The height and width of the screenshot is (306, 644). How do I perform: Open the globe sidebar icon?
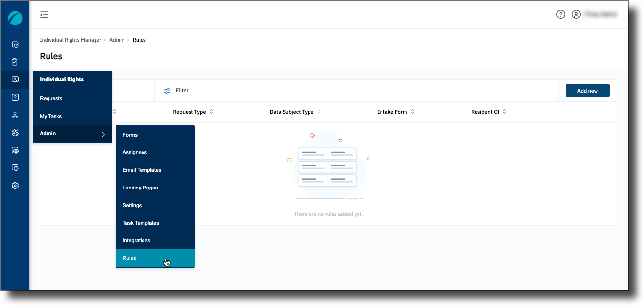(x=15, y=150)
